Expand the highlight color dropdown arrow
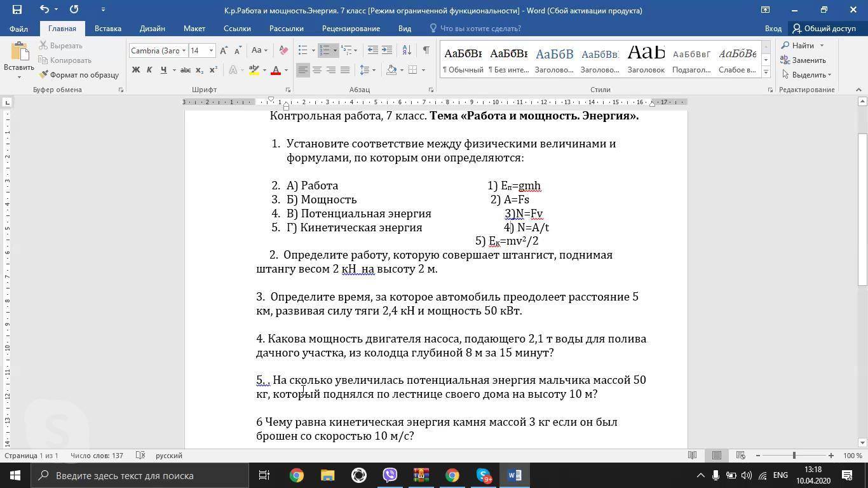This screenshot has height=488, width=868. pos(264,70)
